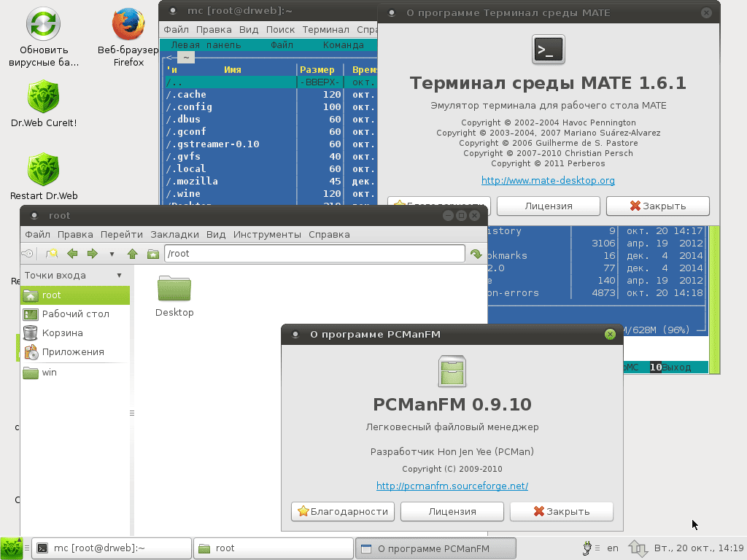Select /.dbus row in Midnight Commander
The width and height of the screenshot is (747, 560).
pyautogui.click(x=271, y=119)
